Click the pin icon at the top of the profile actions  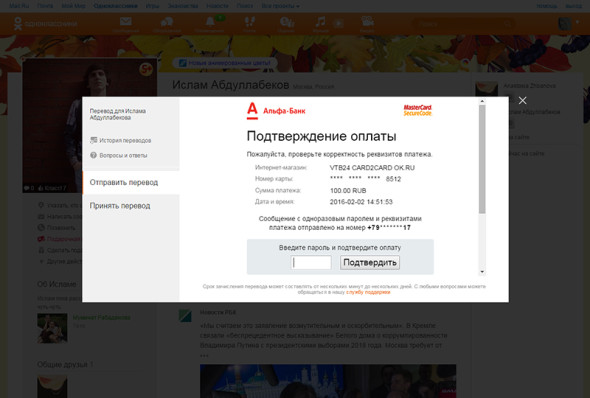click(x=41, y=205)
